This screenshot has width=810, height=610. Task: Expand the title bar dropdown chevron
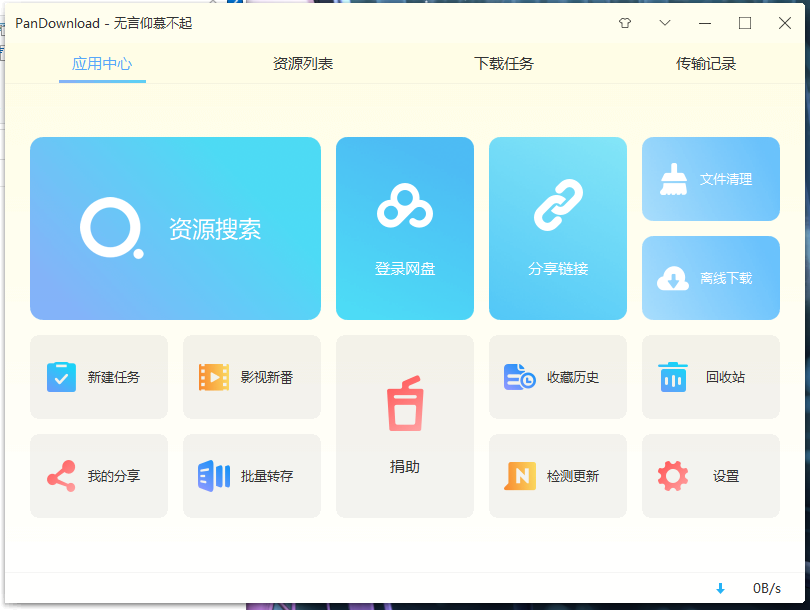pyautogui.click(x=665, y=23)
